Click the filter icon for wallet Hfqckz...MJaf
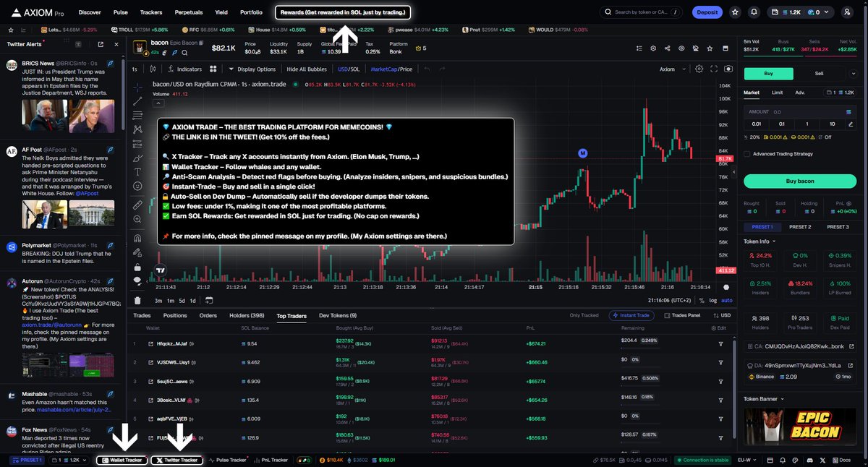868x467 pixels. [x=720, y=343]
